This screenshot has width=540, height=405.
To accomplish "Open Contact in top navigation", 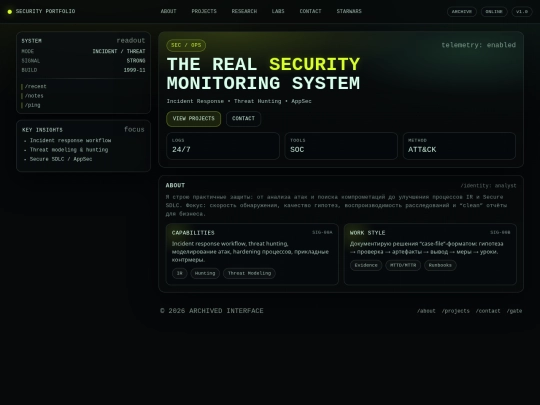I will coord(310,11).
